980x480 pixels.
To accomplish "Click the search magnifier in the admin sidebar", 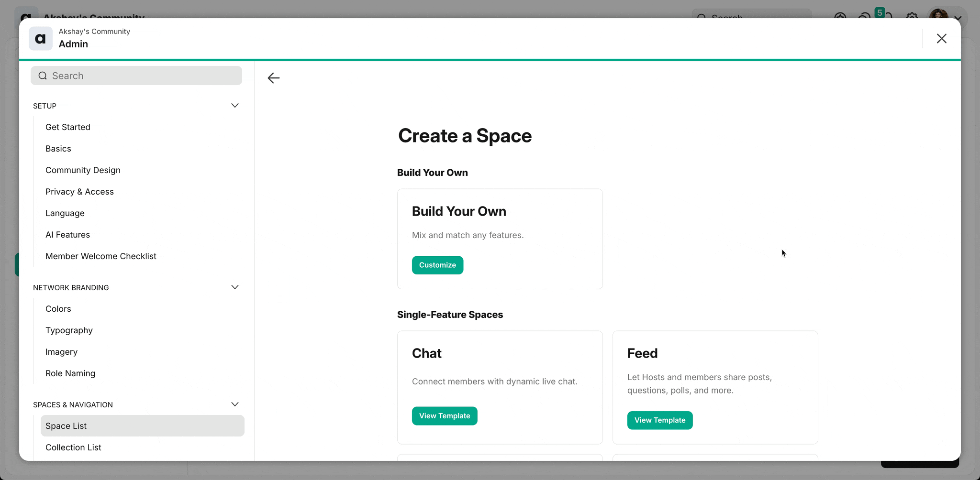I will (x=42, y=76).
